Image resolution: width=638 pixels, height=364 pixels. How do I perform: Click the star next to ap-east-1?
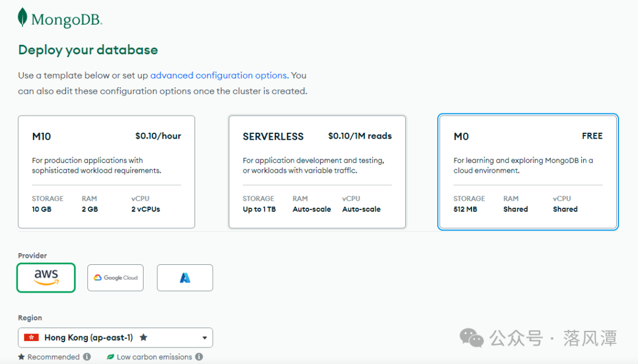tap(143, 337)
